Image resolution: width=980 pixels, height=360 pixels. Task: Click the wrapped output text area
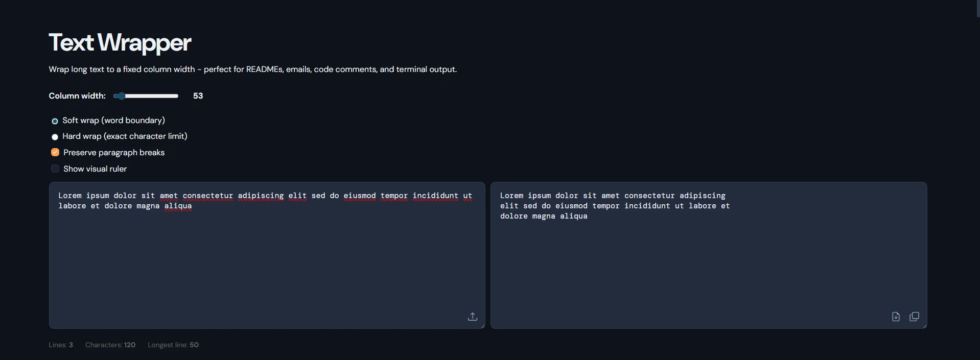click(709, 255)
